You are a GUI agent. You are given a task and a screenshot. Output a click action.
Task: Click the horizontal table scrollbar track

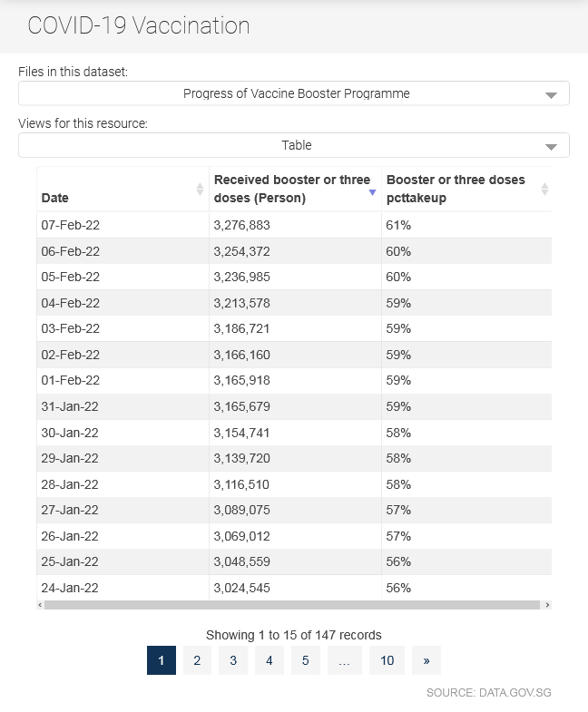[x=292, y=605]
